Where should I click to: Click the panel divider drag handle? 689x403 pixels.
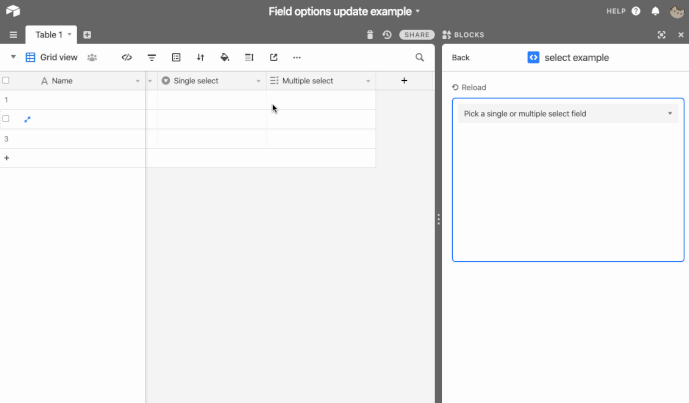pyautogui.click(x=439, y=219)
